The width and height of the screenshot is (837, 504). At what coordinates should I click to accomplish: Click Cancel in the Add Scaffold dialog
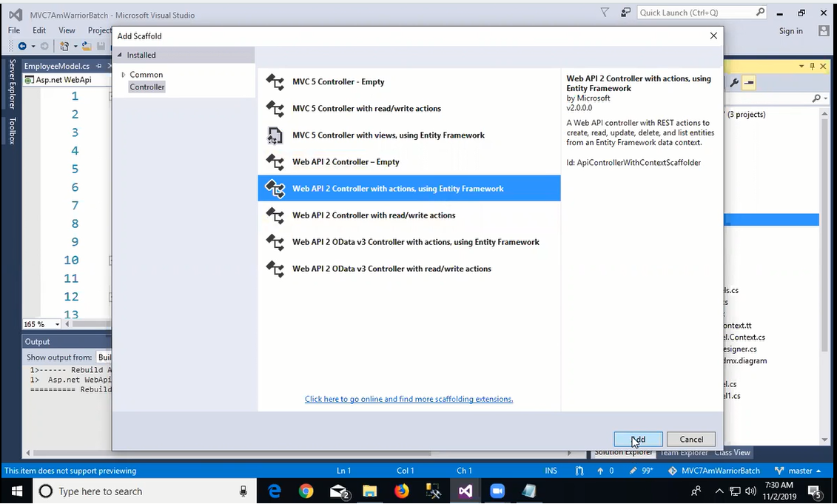(691, 440)
